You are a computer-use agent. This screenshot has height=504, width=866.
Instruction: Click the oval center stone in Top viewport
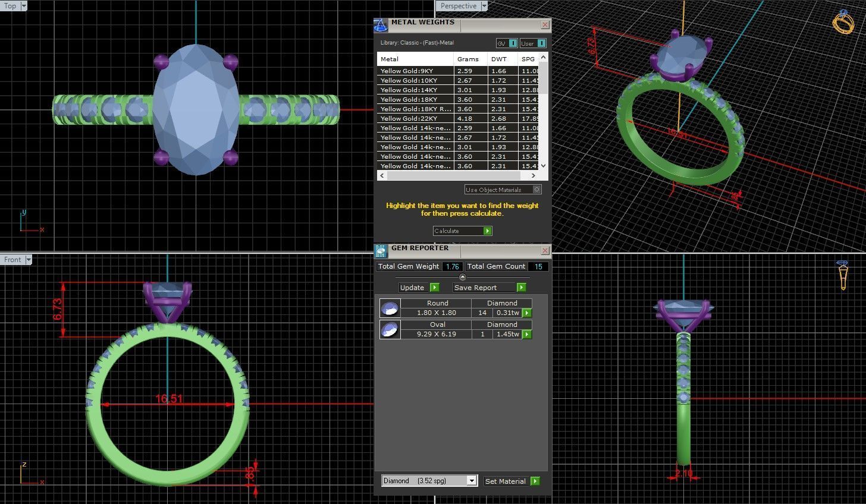[196, 110]
